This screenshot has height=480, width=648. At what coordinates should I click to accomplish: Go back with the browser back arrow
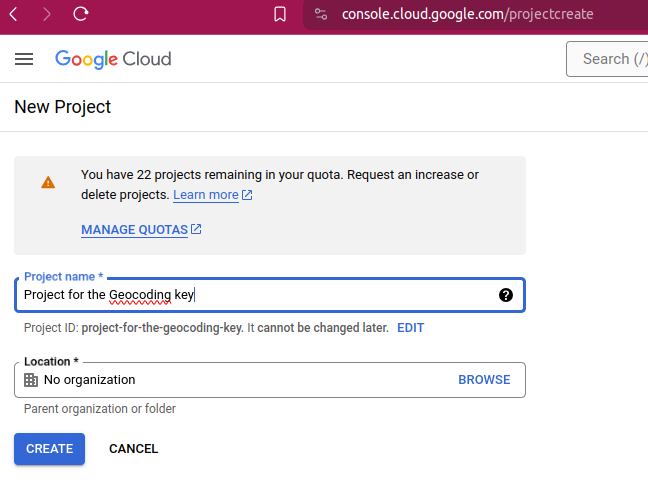point(14,14)
